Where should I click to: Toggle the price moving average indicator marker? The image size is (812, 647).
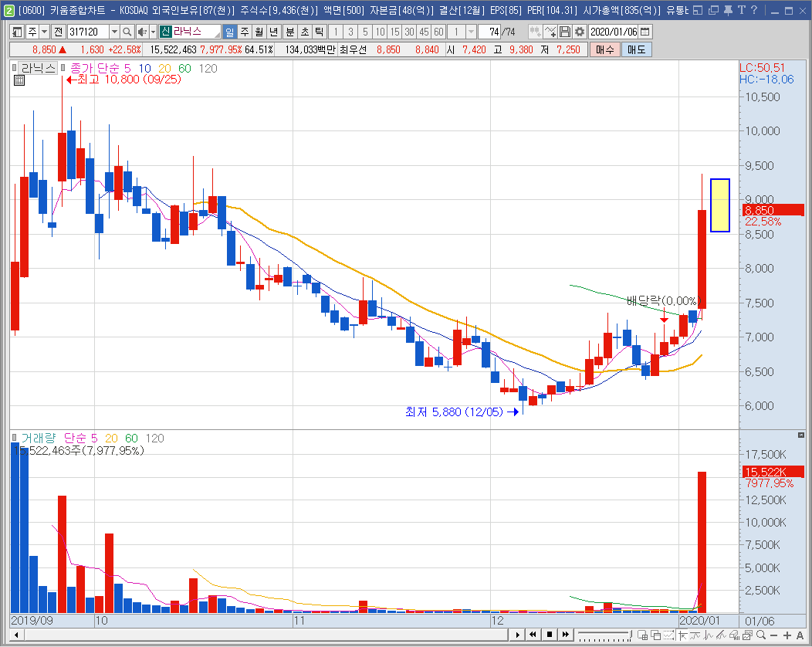click(63, 68)
